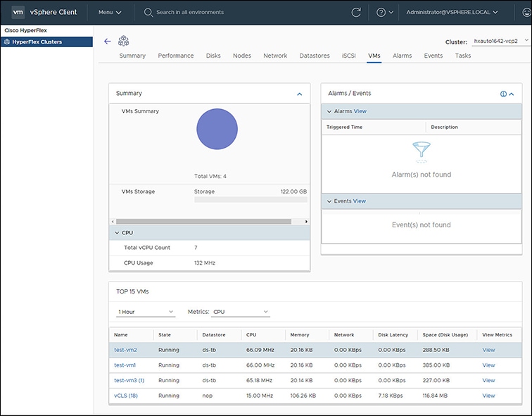Switch to the Tasks tab
The image size is (532, 416).
(463, 56)
